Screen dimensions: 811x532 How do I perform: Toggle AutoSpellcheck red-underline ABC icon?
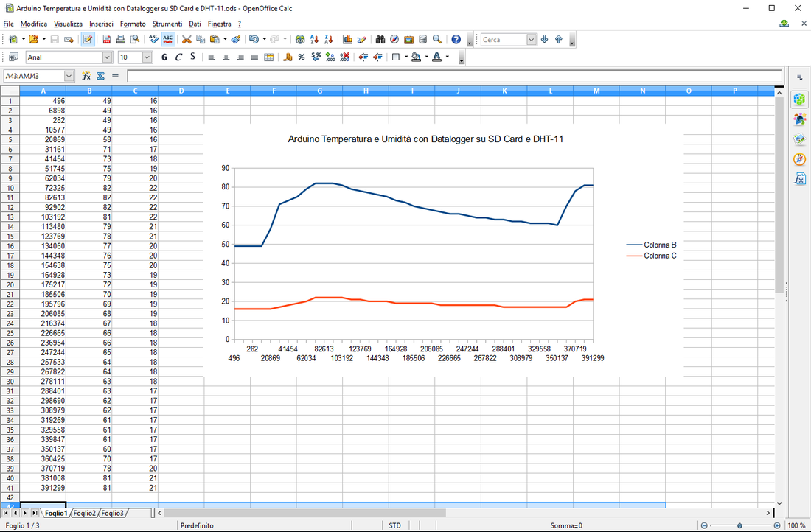click(168, 39)
